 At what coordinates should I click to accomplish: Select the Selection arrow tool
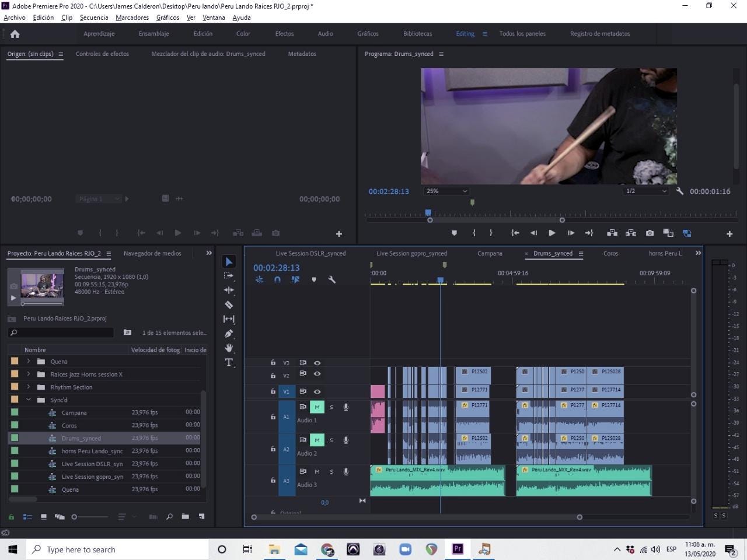pos(229,261)
